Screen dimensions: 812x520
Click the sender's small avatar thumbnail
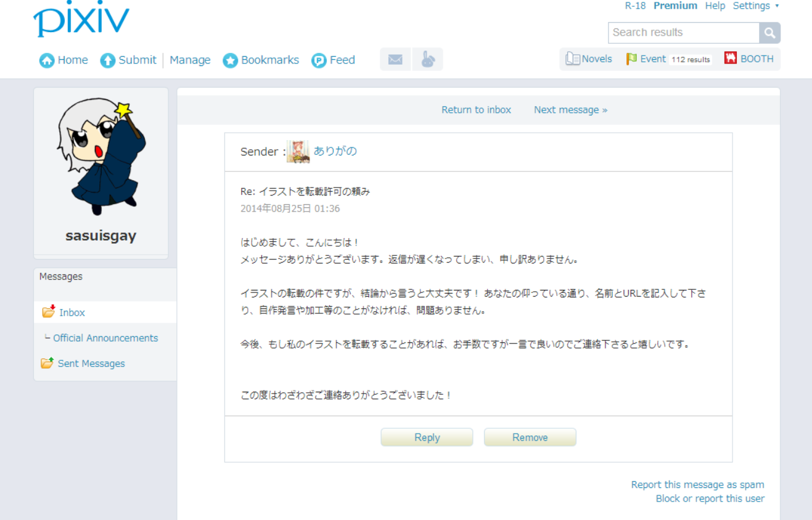click(x=298, y=151)
